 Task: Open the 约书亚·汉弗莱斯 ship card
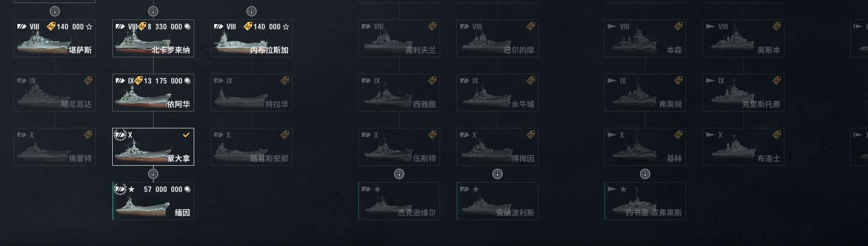(x=645, y=201)
